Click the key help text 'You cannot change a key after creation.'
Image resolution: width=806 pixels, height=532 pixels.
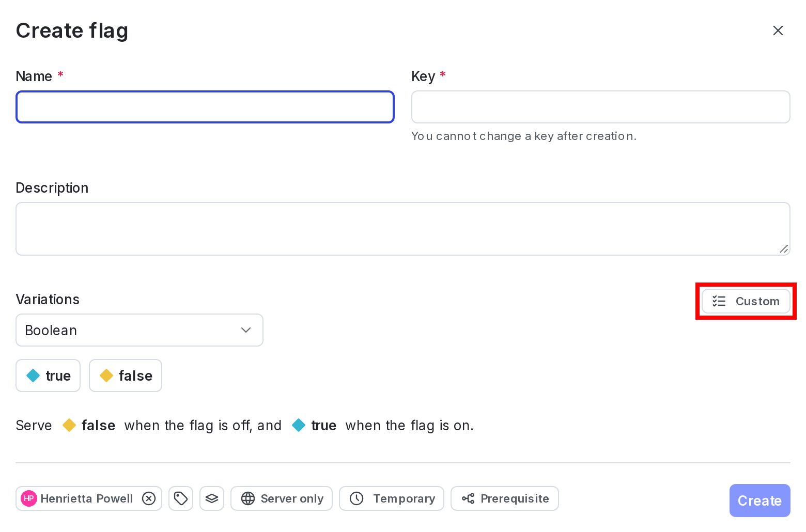coord(524,136)
